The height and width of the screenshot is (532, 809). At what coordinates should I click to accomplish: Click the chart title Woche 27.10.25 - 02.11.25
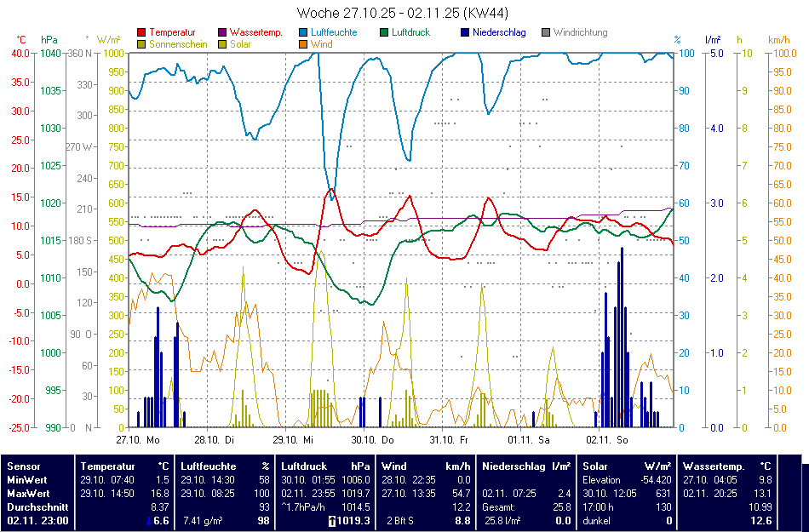point(404,13)
